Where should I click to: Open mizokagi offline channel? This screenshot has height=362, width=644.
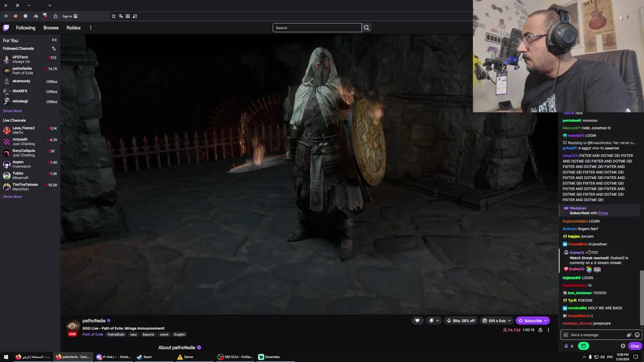coord(30,102)
